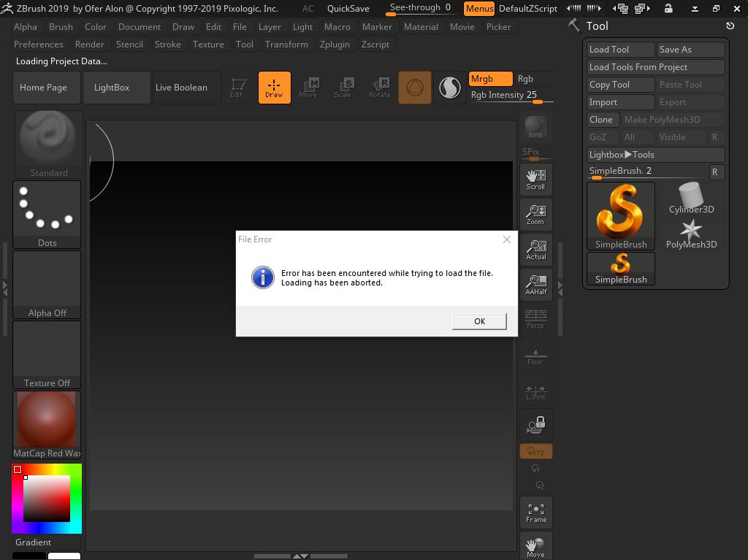748x560 pixels.
Task: Click the AAHalf view icon
Action: point(535,284)
